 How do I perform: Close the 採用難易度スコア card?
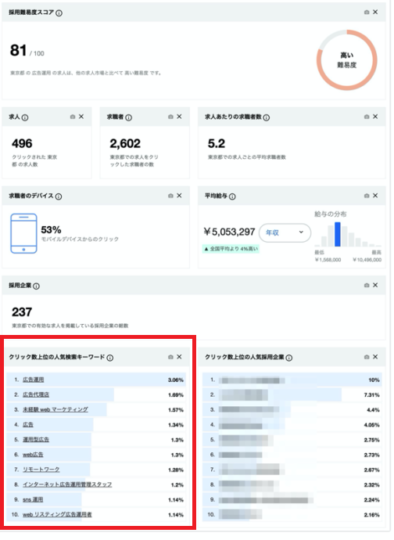(x=375, y=12)
